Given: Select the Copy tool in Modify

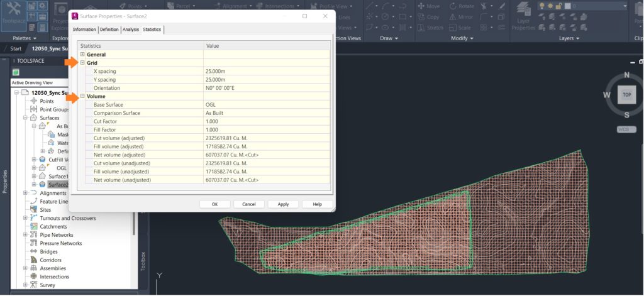Looking at the screenshot, I should [x=428, y=17].
